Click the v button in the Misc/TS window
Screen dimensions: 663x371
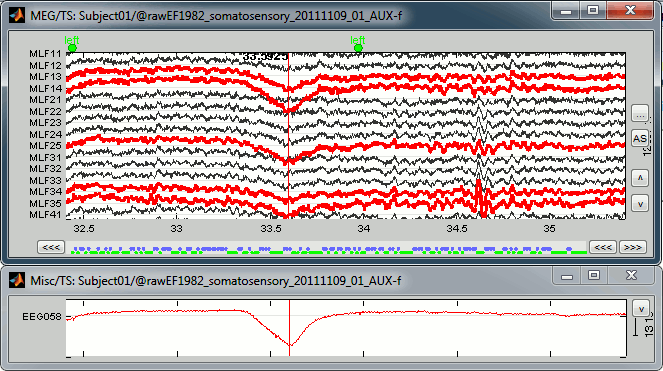click(641, 308)
